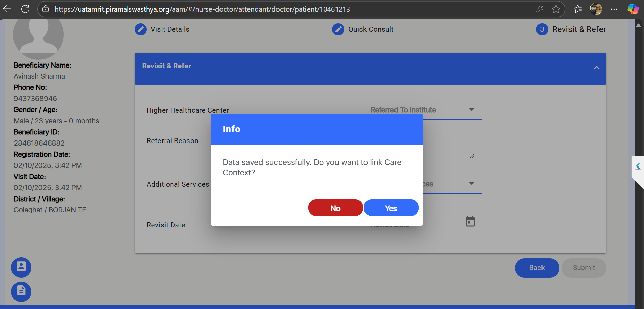Viewport: 644px width, 309px height.
Task: Open the Copilot sidebar icon
Action: (633, 9)
